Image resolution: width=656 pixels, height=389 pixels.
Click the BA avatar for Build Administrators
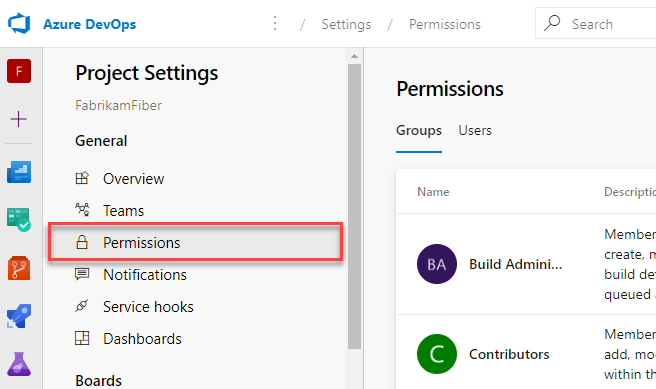(437, 264)
